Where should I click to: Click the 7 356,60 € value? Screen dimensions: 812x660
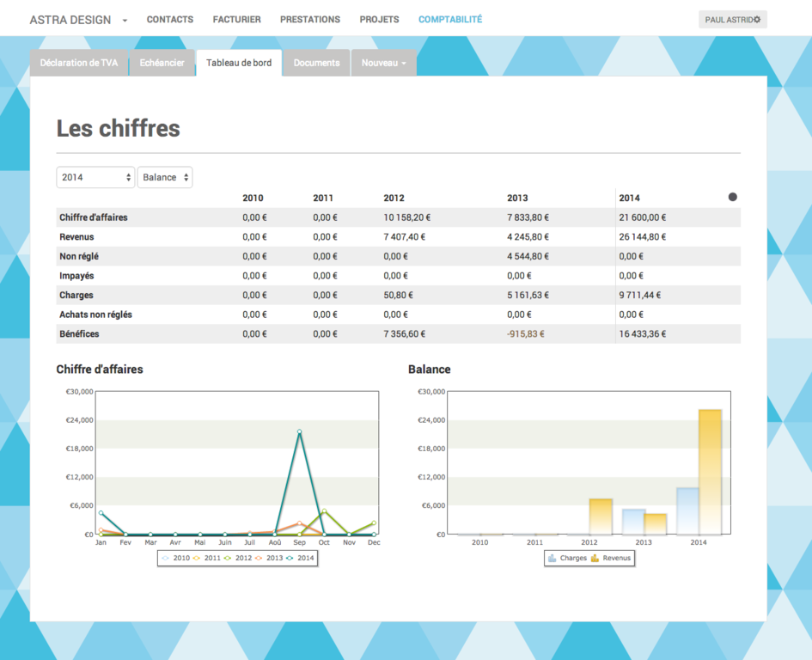(x=405, y=334)
